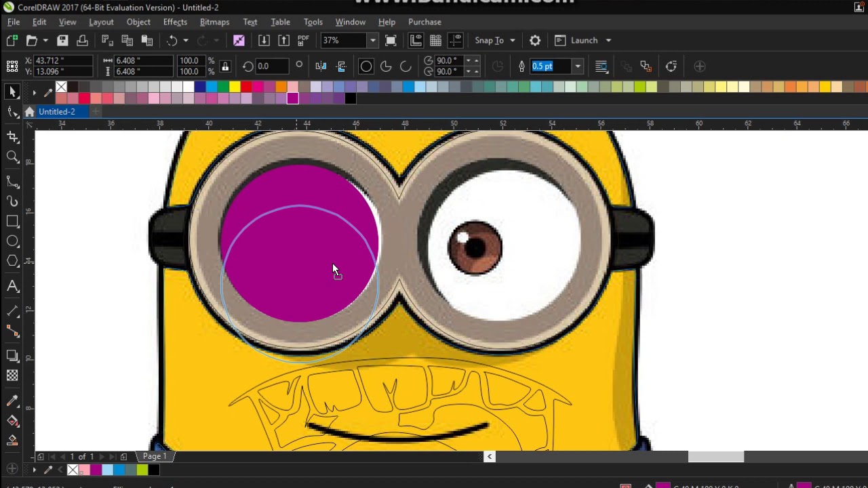Expand the Open button's arrow
Image resolution: width=868 pixels, height=488 pixels.
tap(45, 41)
